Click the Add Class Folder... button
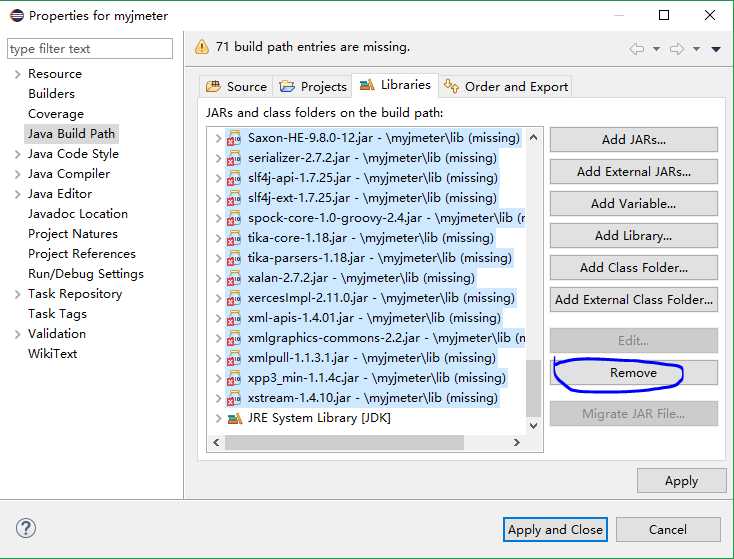 pos(634,267)
